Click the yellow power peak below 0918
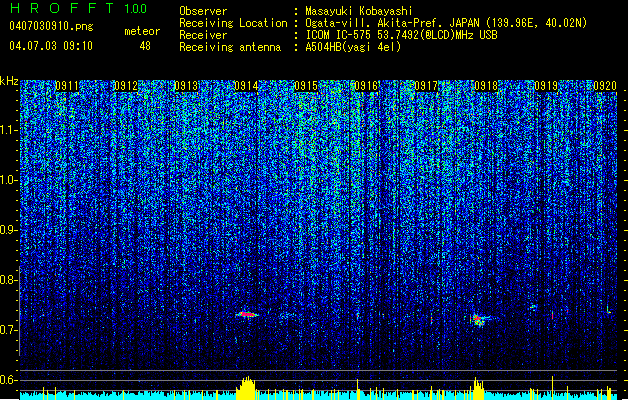The width and height of the screenshot is (629, 400). [x=477, y=388]
